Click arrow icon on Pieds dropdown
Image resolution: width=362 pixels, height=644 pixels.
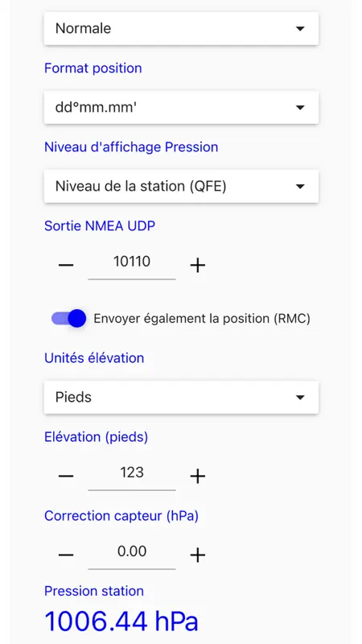[300, 397]
